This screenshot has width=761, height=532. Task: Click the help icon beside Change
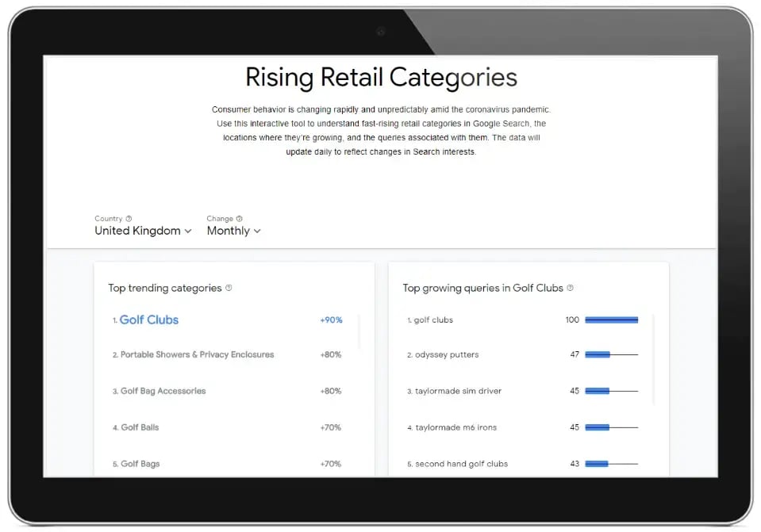pos(241,218)
